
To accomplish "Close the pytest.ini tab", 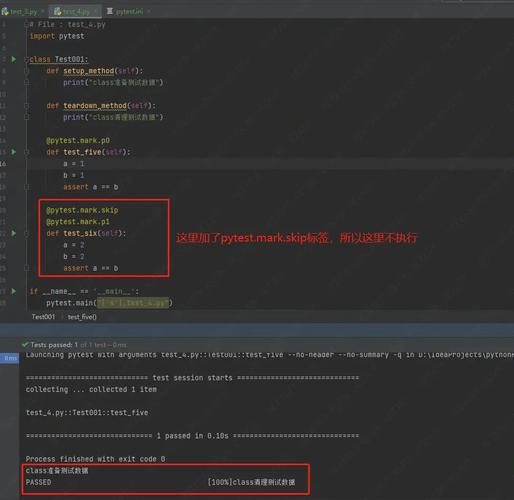I will coord(149,12).
